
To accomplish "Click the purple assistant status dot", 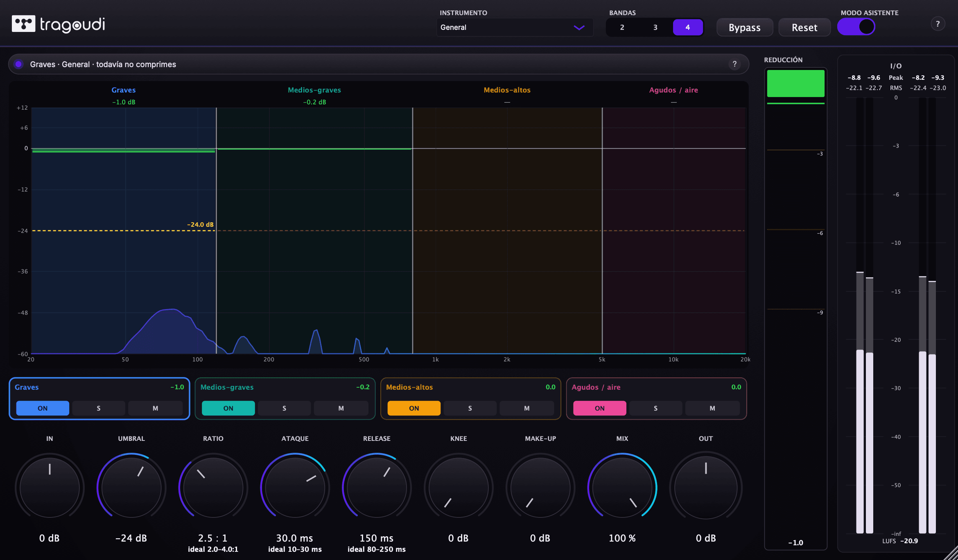I will tap(18, 64).
